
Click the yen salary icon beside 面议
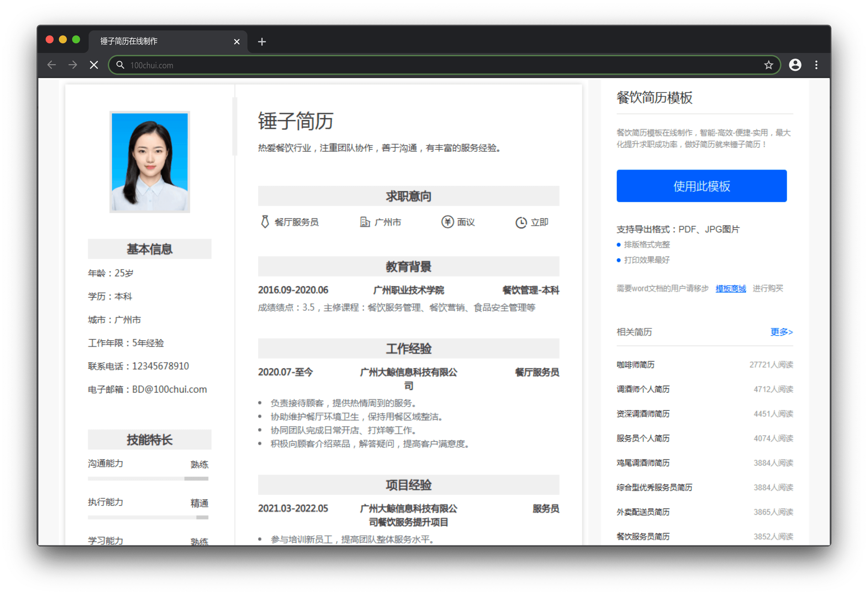click(447, 222)
